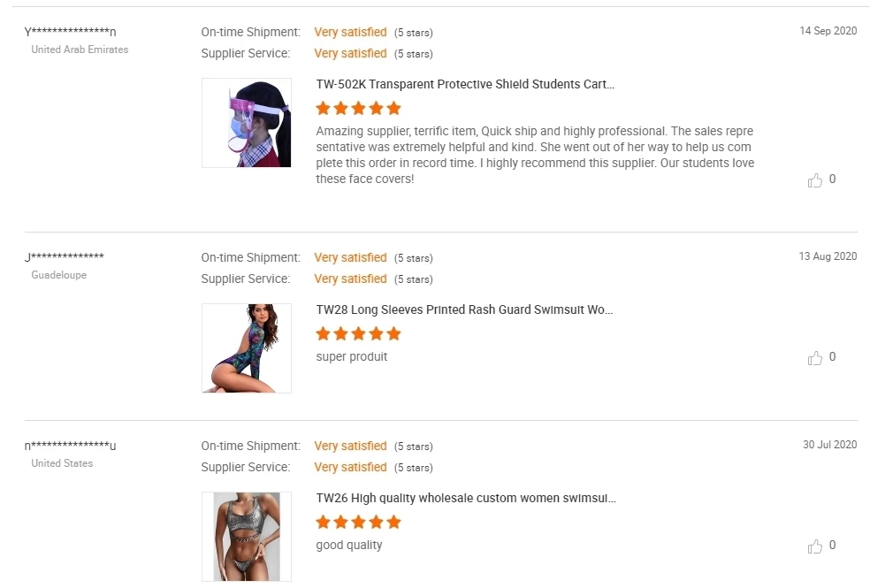This screenshot has height=588, width=885.
Task: Open the rash guard swimsuit thumbnail
Action: (246, 348)
